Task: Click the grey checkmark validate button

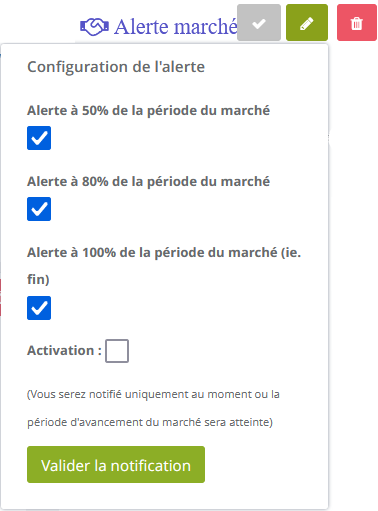Action: pos(259,23)
